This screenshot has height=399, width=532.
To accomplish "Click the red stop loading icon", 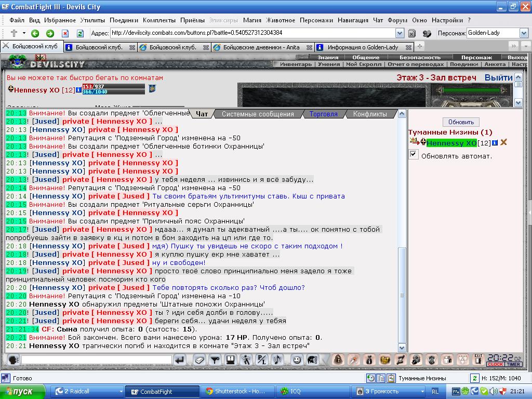I will 65,33.
